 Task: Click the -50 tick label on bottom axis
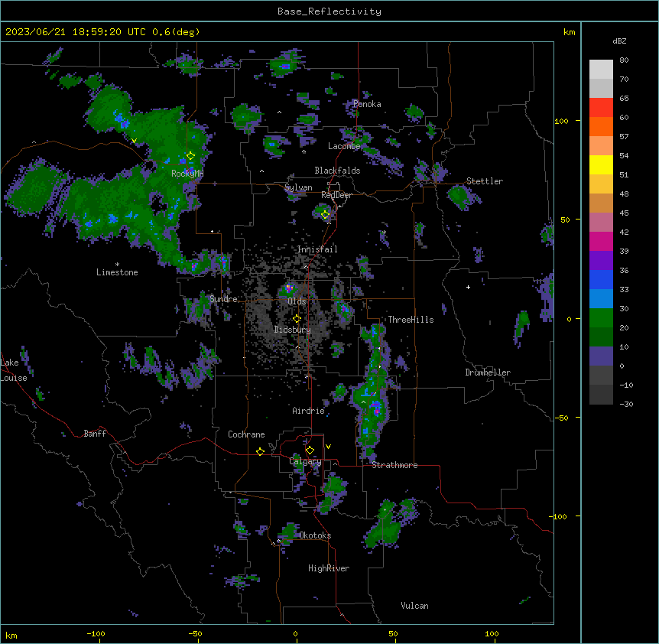[195, 633]
